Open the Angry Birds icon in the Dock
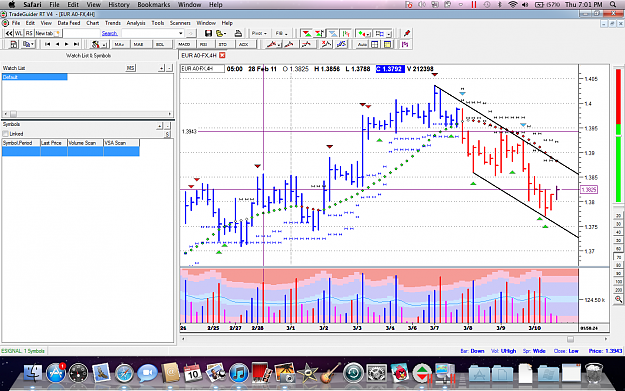Image resolution: width=625 pixels, height=391 pixels. click(x=400, y=373)
